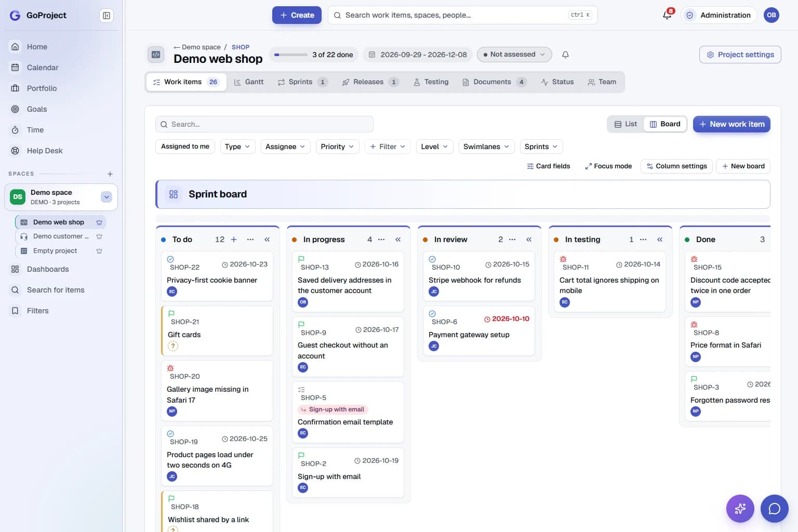Open the Priority dropdown
Viewport: 798px width, 532px height.
pos(337,147)
